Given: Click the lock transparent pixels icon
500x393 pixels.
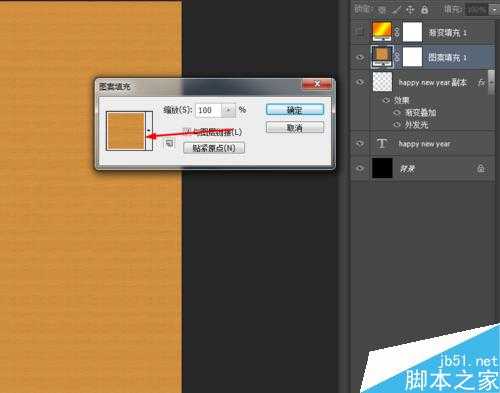Looking at the screenshot, I should pos(383,10).
